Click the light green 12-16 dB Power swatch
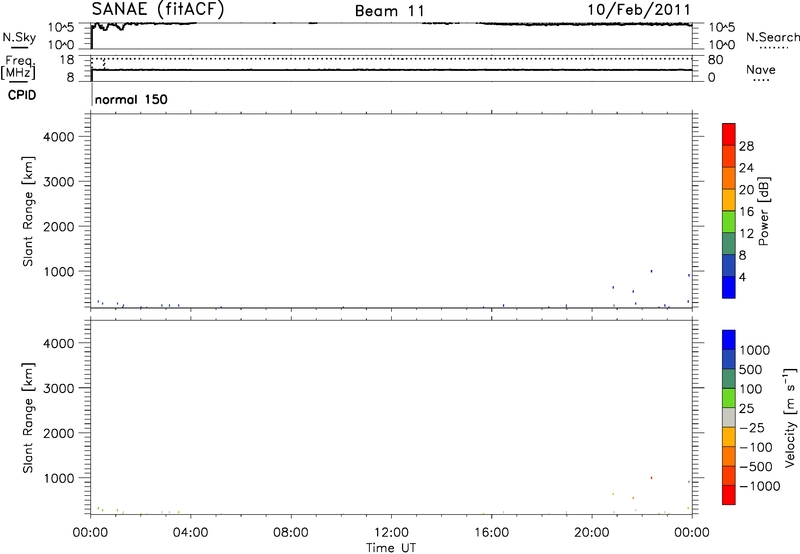Viewport: 800px width, 554px height. tap(729, 221)
